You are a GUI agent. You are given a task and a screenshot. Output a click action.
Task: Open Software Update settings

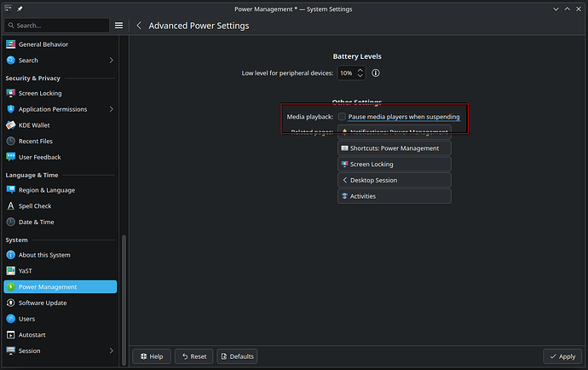pyautogui.click(x=43, y=303)
